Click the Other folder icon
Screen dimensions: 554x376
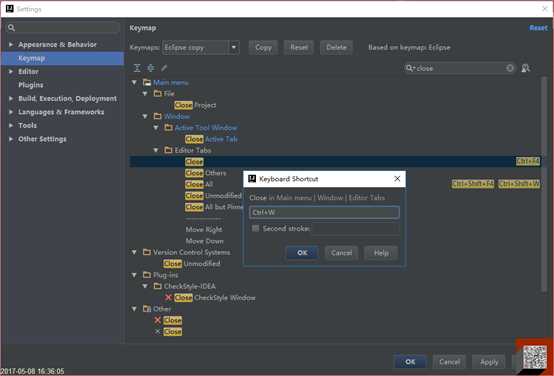pyautogui.click(x=147, y=309)
